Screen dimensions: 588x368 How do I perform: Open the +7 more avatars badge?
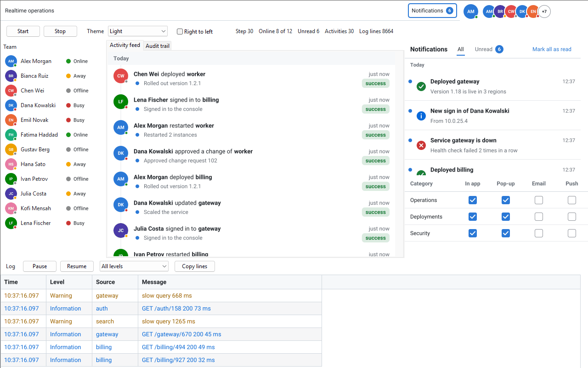coord(544,11)
